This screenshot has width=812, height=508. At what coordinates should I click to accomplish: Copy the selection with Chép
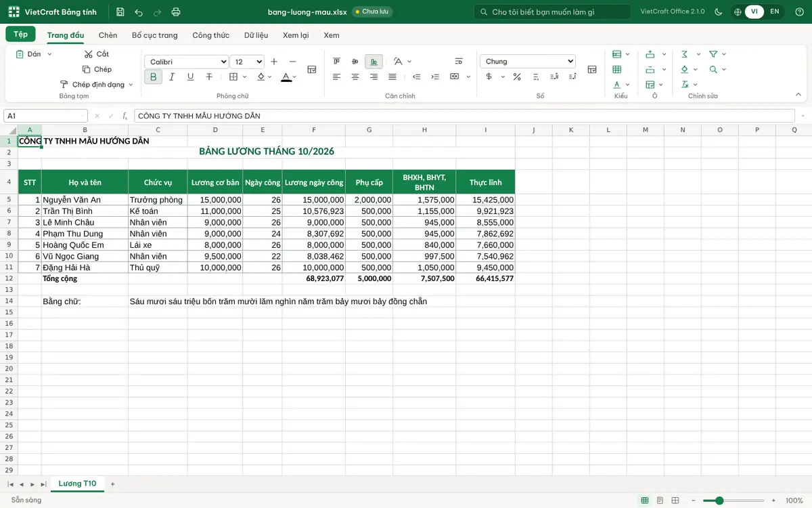pos(97,69)
